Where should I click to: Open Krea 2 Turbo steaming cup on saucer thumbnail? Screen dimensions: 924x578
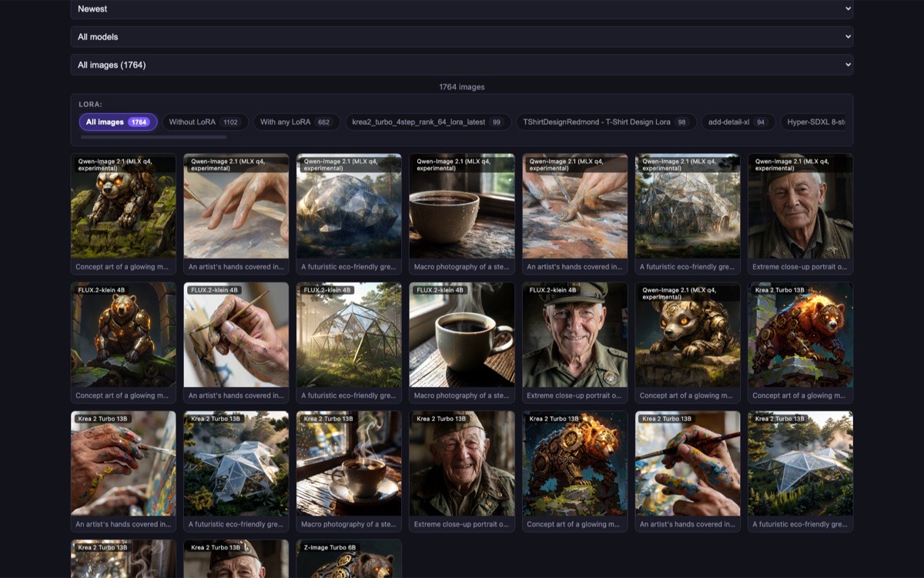349,463
